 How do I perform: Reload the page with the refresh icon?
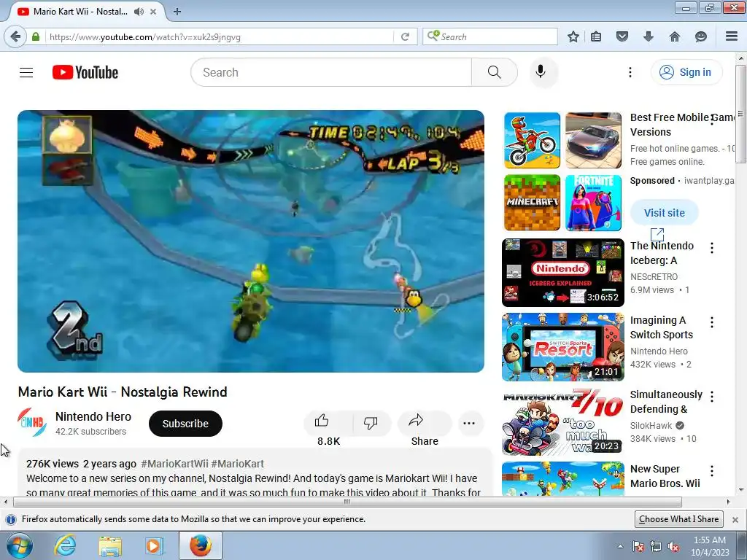point(406,36)
